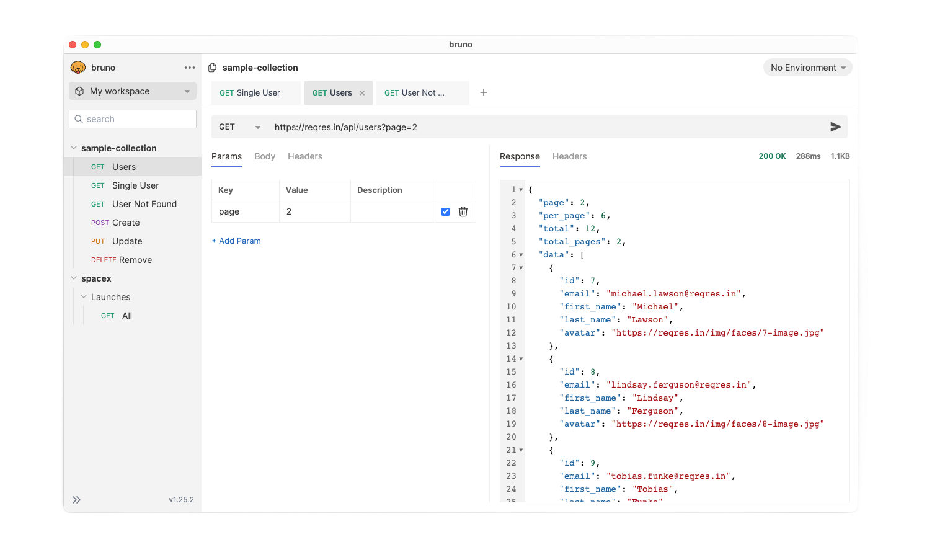This screenshot has height=560, width=927.
Task: Open the three-dots menu next to bruno
Action: click(190, 68)
